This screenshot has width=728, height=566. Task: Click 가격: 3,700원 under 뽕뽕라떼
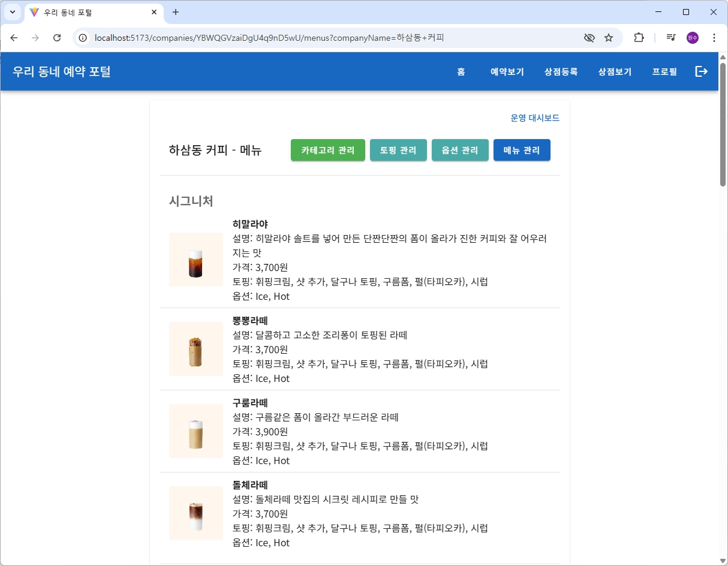(260, 350)
